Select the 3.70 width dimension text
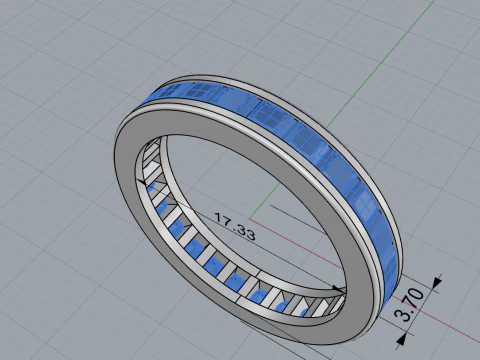The image size is (480, 360). click(x=409, y=304)
